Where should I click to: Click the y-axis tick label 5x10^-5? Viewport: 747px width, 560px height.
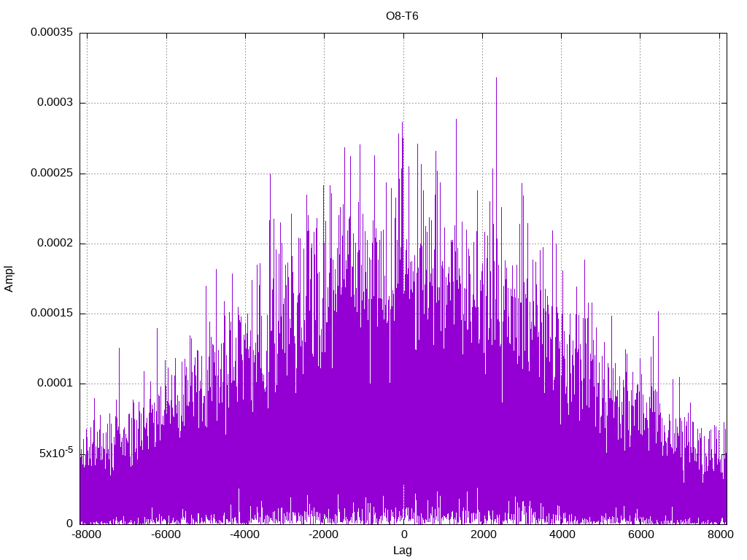click(56, 452)
